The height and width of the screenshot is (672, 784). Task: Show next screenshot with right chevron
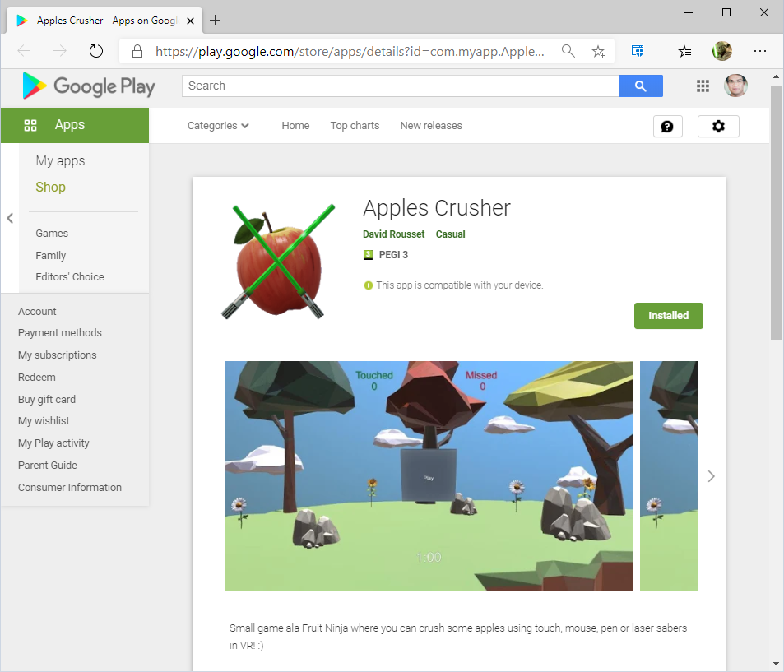[x=711, y=476]
